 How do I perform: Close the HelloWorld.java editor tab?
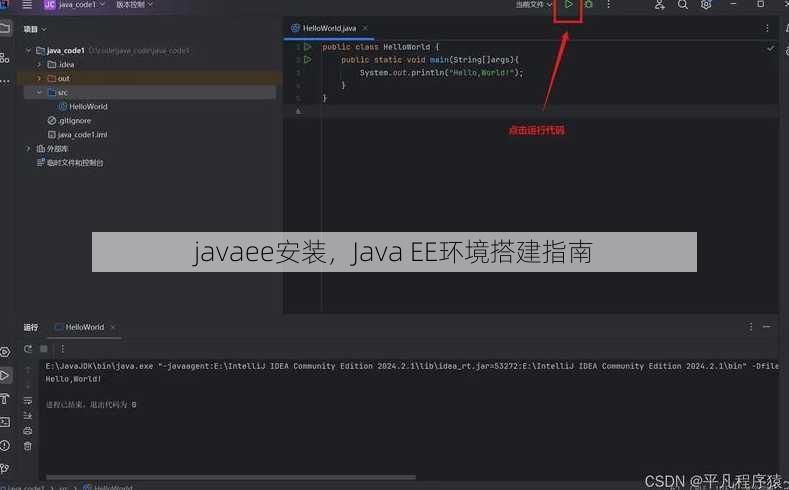pyautogui.click(x=365, y=28)
